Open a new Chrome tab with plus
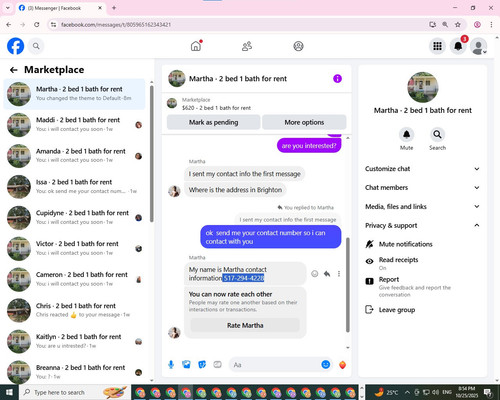 (114, 8)
